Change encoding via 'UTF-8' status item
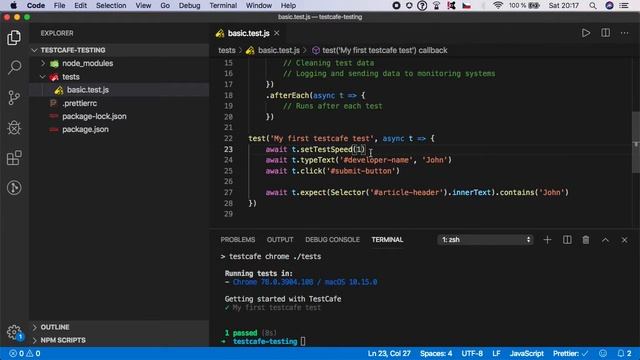The width and height of the screenshot is (640, 360). [472, 353]
